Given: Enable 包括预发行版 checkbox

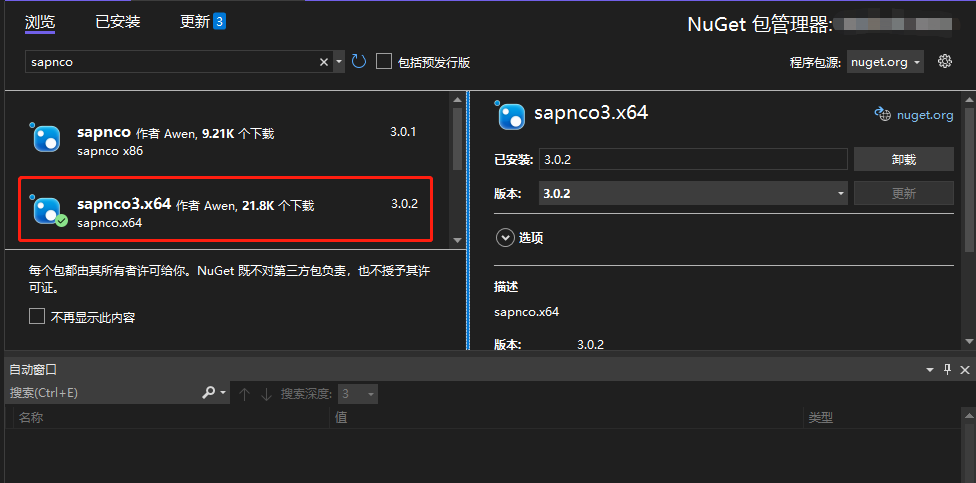Looking at the screenshot, I should tap(383, 61).
